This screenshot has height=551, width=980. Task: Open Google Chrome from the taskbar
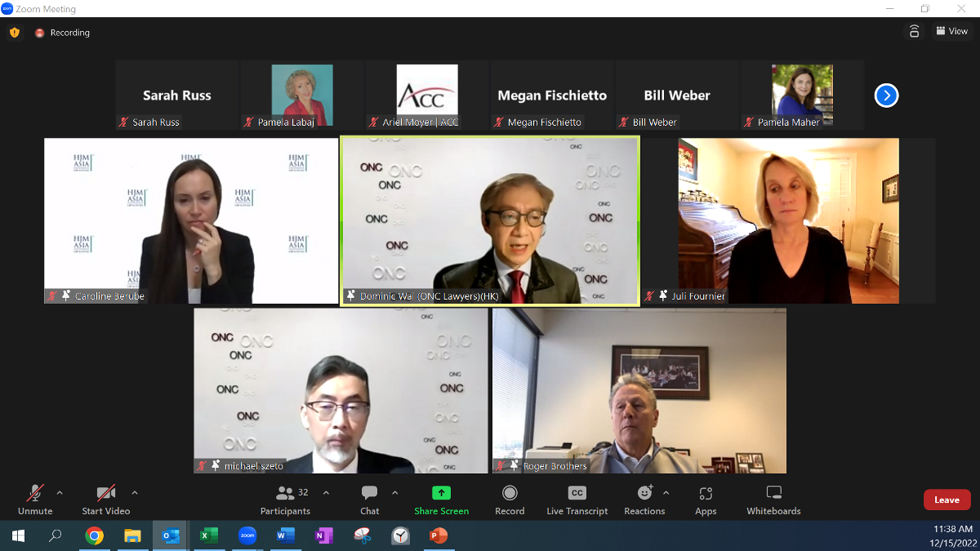94,535
